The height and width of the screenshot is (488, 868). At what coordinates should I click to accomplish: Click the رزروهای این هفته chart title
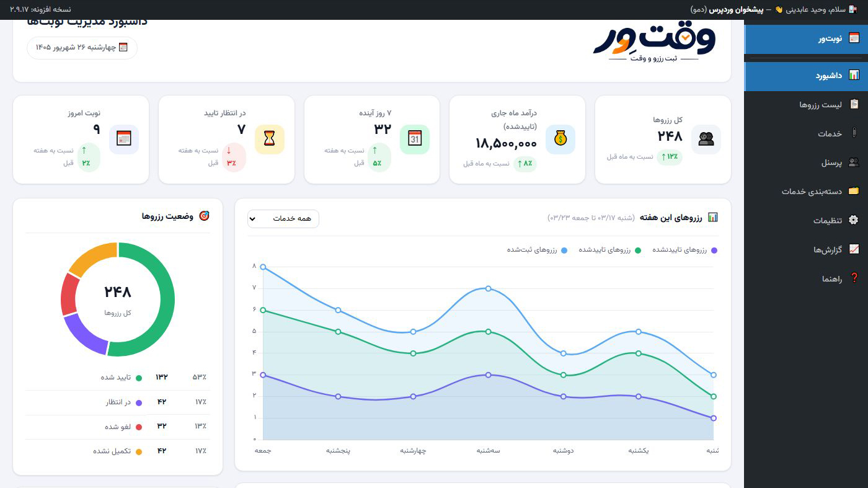tap(671, 218)
